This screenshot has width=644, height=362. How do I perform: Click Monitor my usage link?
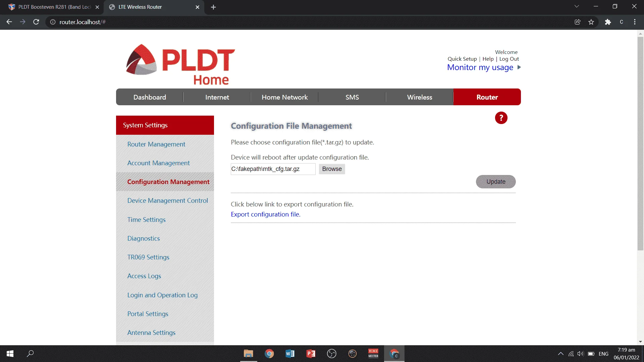click(x=480, y=67)
